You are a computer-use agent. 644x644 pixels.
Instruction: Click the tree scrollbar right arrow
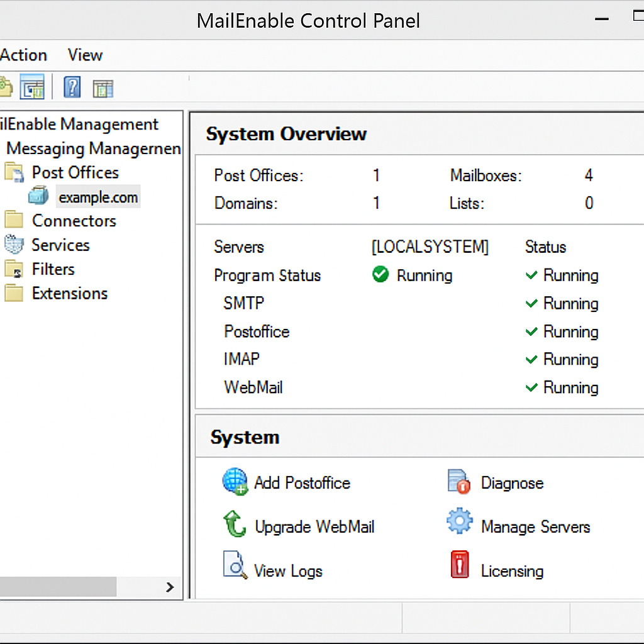point(170,587)
